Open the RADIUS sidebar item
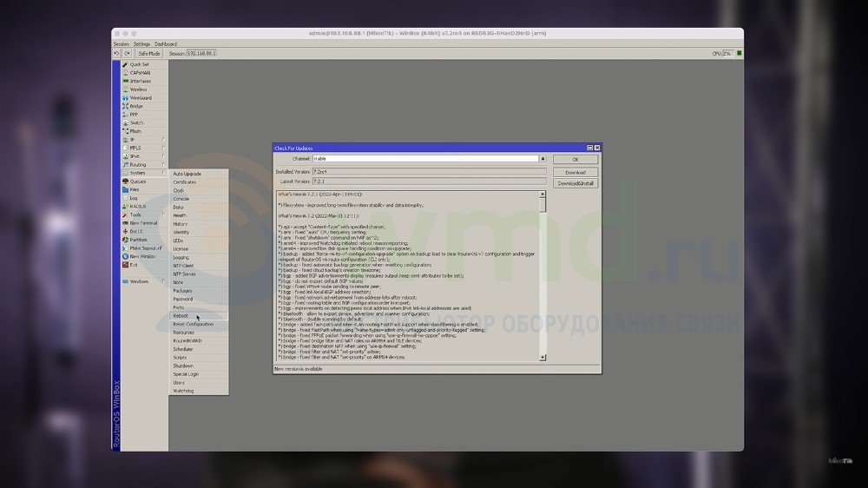 144,206
